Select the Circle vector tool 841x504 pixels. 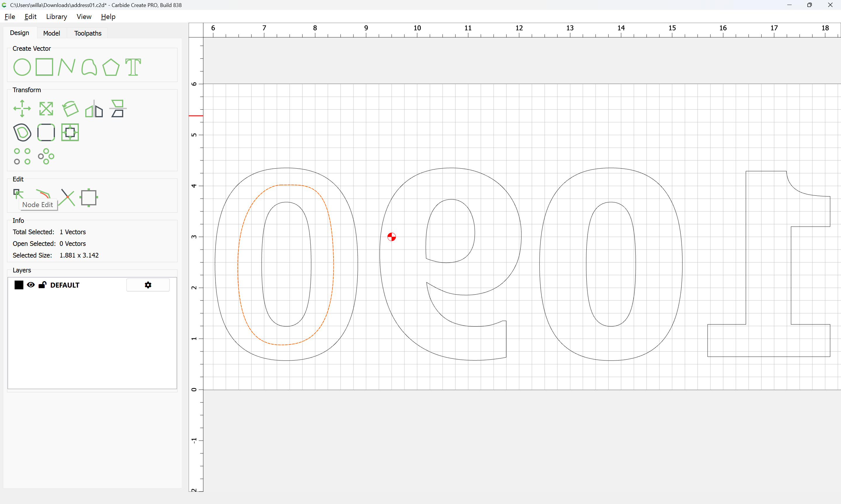(x=22, y=67)
